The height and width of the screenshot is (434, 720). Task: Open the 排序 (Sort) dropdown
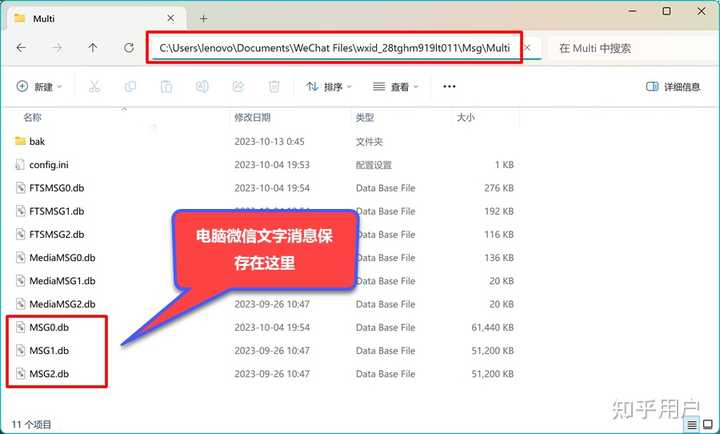click(329, 86)
